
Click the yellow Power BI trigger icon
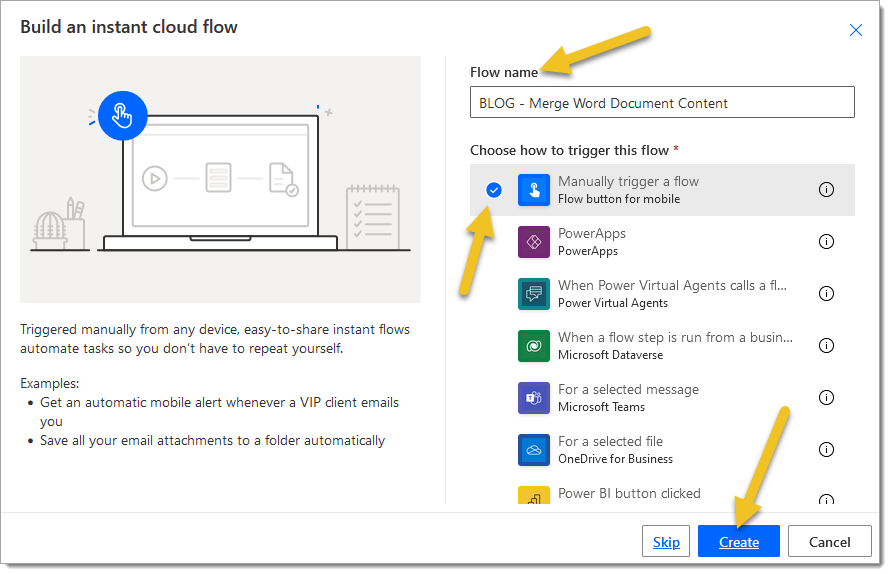[534, 495]
